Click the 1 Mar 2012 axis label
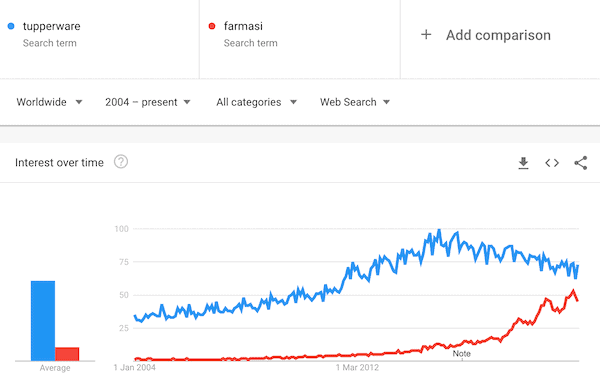This screenshot has width=600, height=380. 357,368
